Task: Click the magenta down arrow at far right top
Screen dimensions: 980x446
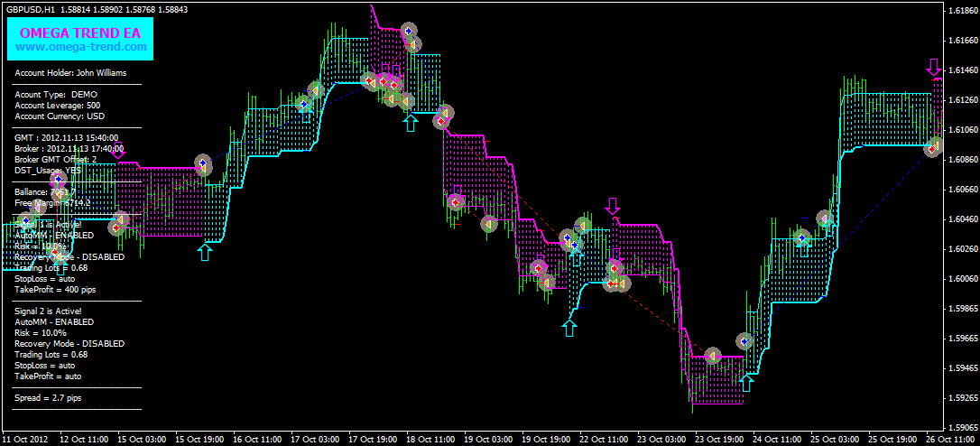Action: point(933,67)
